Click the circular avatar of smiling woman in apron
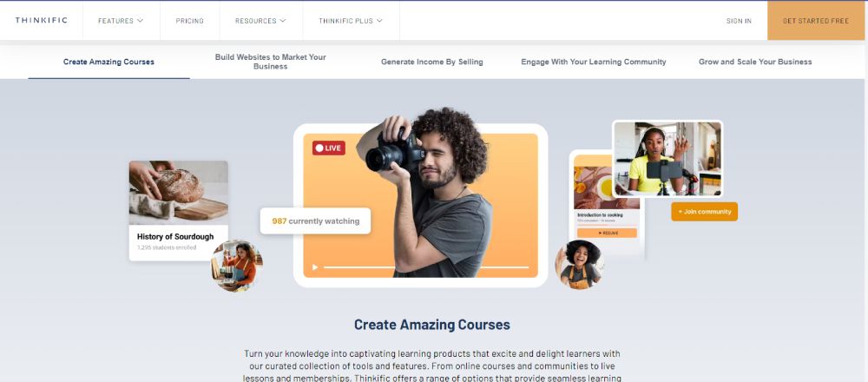The image size is (868, 382). pos(580,265)
